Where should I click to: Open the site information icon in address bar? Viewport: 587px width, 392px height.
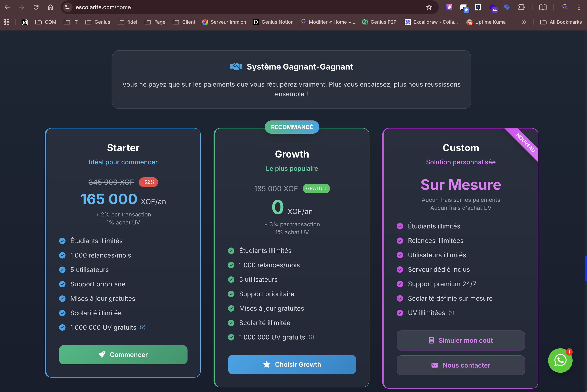[x=68, y=7]
